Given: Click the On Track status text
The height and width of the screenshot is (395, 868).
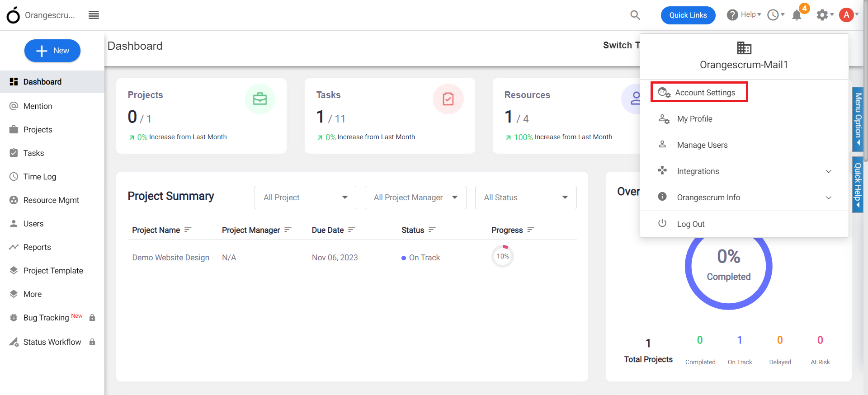Looking at the screenshot, I should 425,258.
